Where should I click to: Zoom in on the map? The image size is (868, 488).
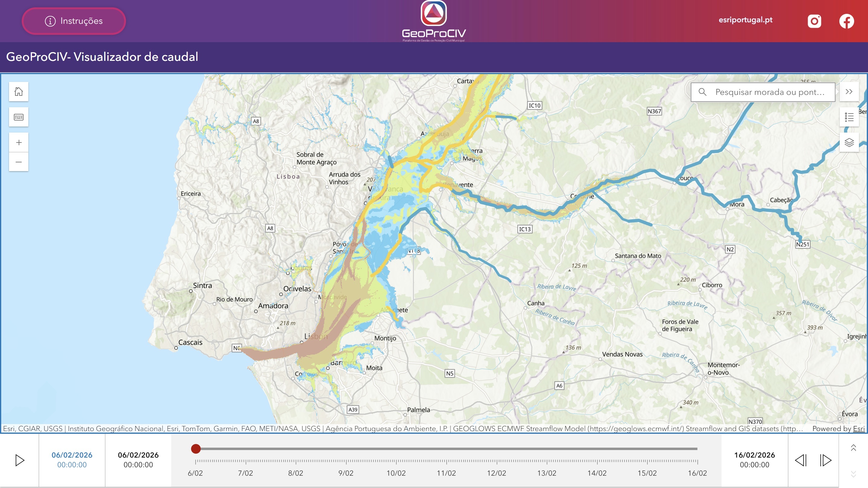[18, 142]
